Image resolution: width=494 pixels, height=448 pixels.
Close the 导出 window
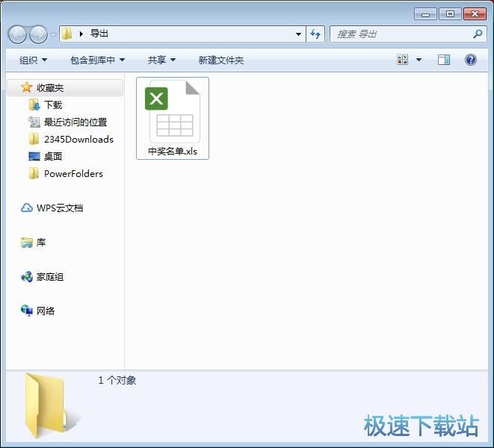475,14
